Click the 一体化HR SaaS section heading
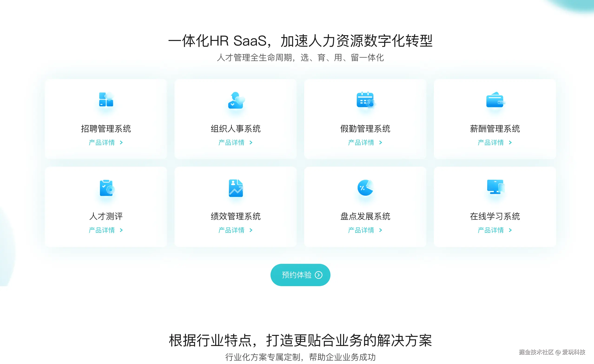Viewport: 594px width, 364px height. tap(300, 40)
